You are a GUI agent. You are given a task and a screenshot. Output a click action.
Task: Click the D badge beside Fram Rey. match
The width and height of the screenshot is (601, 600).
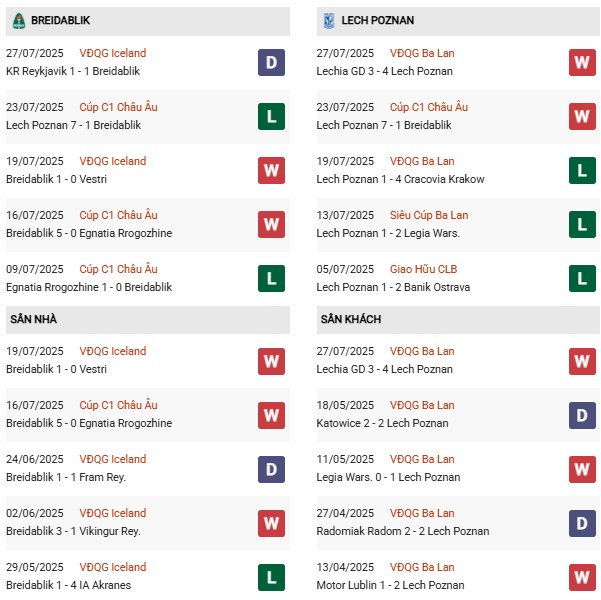tap(270, 468)
